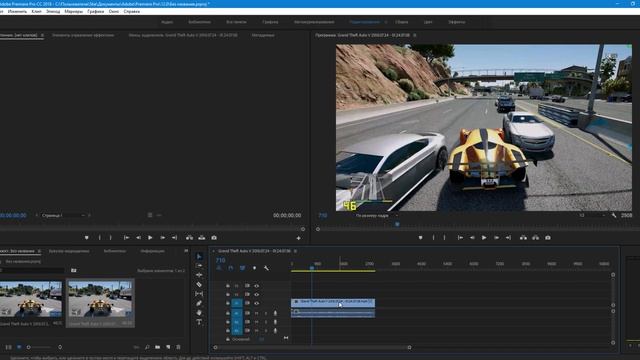The width and height of the screenshot is (640, 360).
Task: Select the Pen tool
Action: click(x=199, y=303)
